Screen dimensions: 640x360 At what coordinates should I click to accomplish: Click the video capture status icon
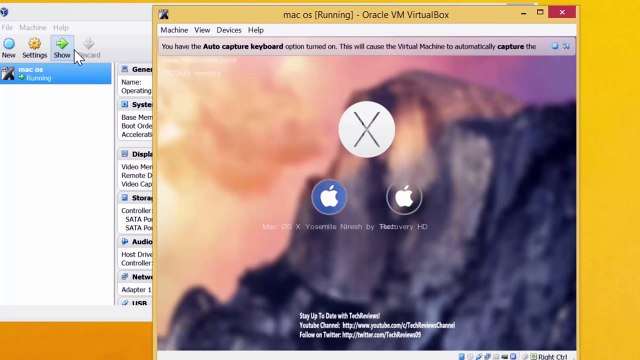point(513,356)
